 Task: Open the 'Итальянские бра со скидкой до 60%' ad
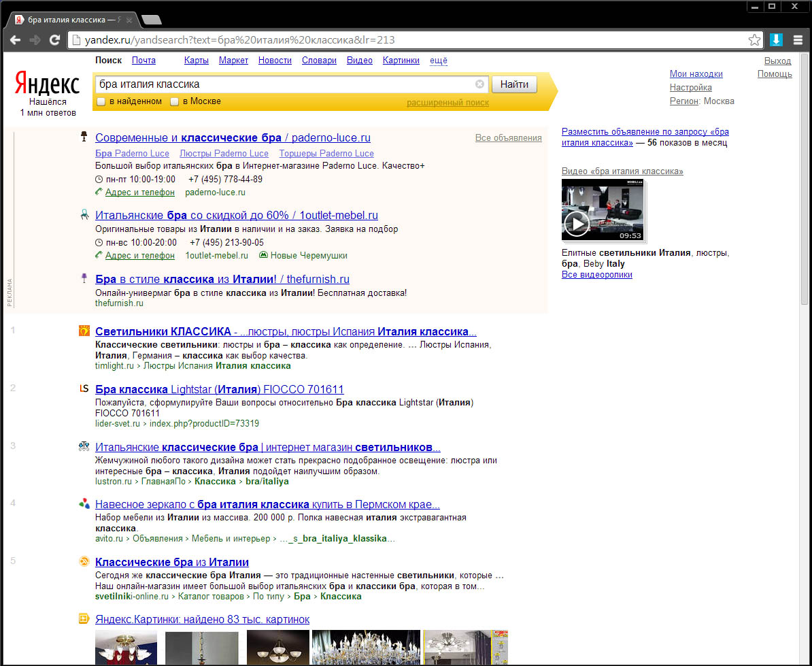click(x=236, y=215)
